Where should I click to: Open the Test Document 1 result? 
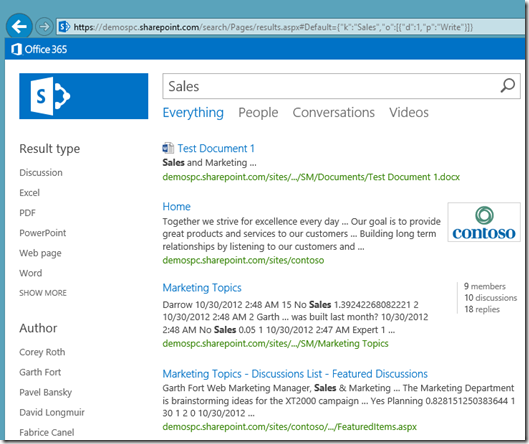(x=216, y=148)
